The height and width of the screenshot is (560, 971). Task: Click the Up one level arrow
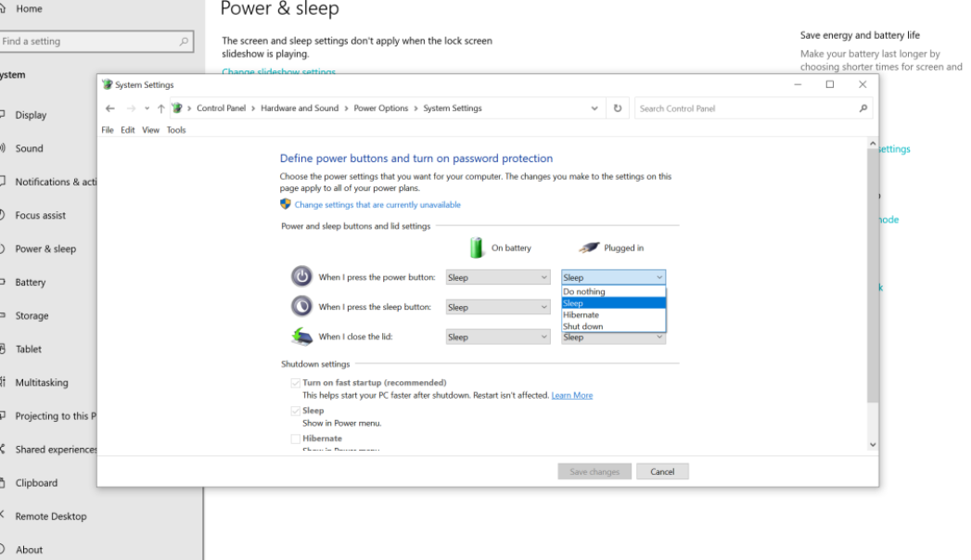pos(161,108)
